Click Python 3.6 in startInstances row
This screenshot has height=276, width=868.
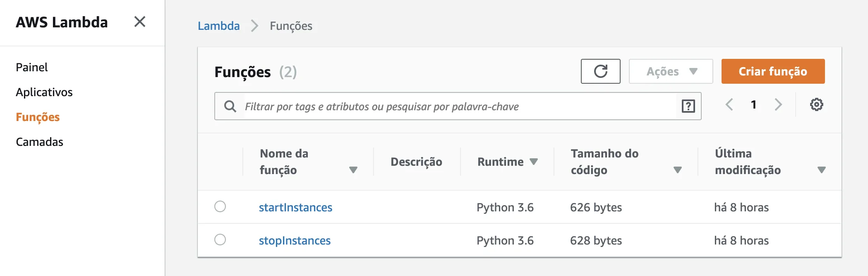[x=505, y=207]
